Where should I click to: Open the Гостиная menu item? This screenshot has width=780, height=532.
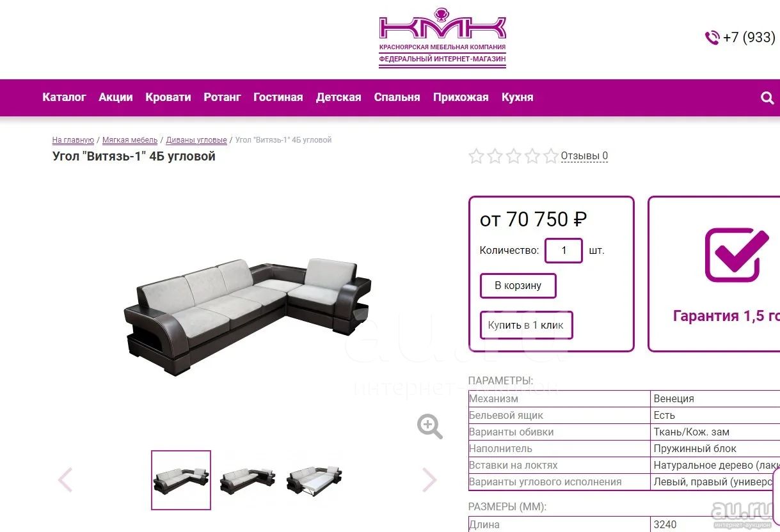click(x=278, y=97)
